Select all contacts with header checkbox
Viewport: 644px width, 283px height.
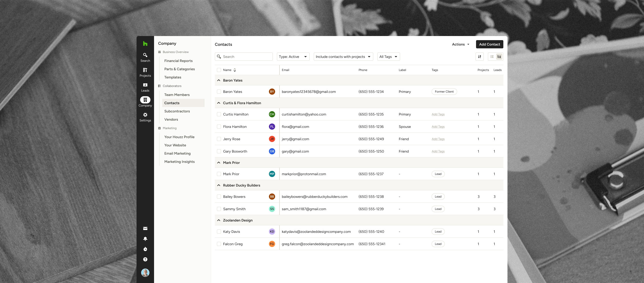219,70
